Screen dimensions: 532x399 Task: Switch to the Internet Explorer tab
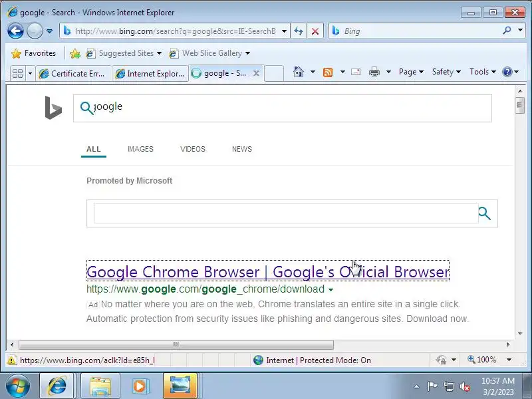150,74
